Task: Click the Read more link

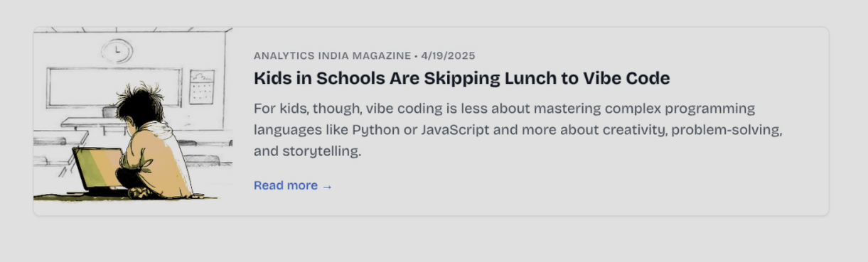Action: pyautogui.click(x=293, y=185)
